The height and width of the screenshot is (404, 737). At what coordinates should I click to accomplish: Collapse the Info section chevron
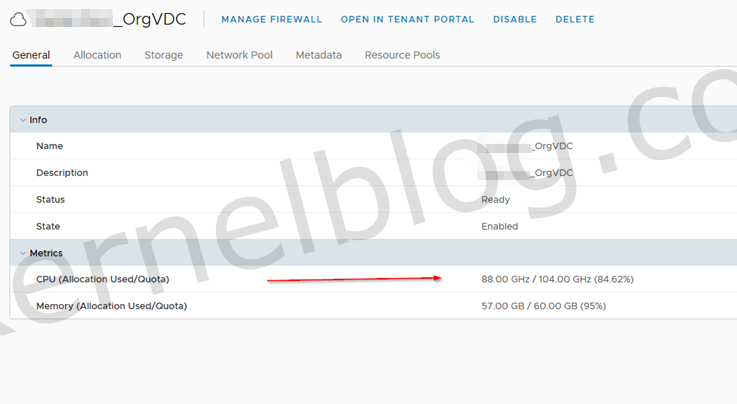point(23,120)
